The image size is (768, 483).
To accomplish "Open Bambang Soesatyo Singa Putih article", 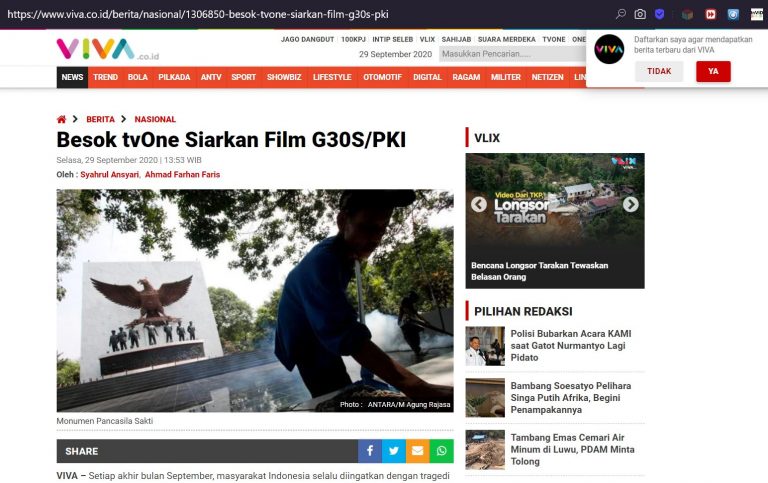I will 571,397.
